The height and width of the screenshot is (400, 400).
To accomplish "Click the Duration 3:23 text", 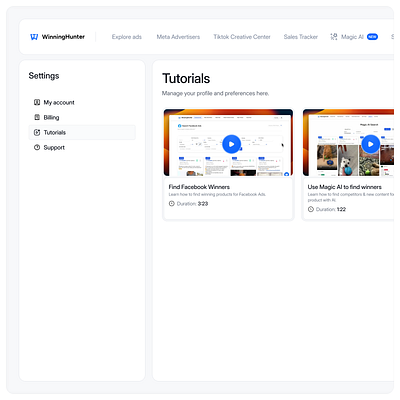I will point(192,204).
